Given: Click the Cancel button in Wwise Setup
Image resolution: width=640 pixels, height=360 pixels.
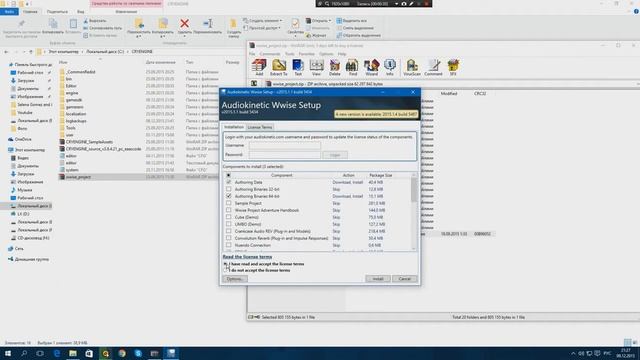Looking at the screenshot, I should click(404, 279).
